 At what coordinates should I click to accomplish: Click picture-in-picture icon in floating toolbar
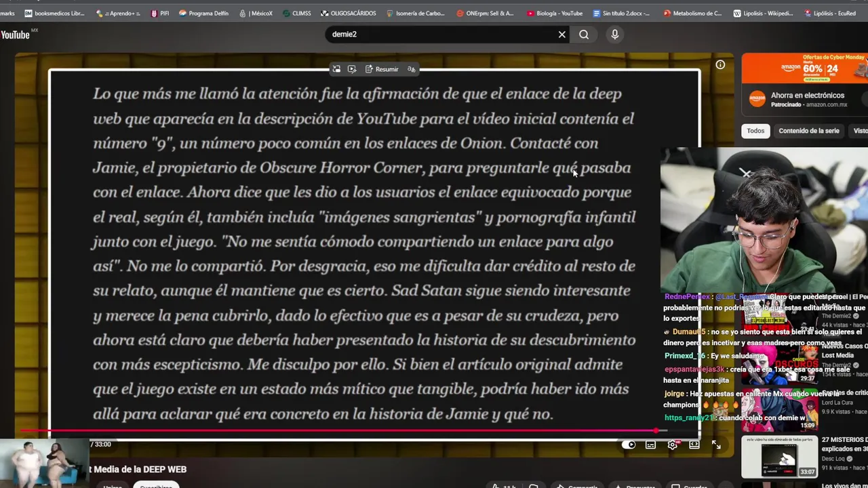tap(336, 69)
